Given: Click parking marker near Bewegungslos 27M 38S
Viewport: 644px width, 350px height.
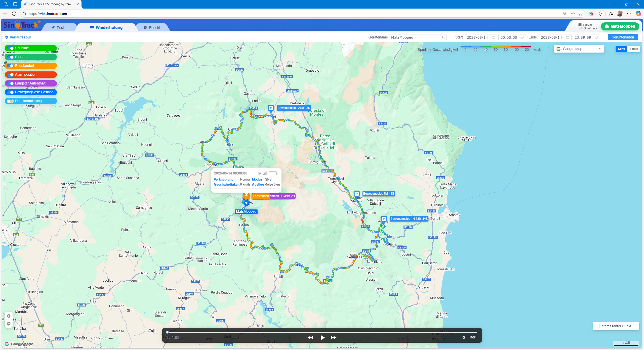Looking at the screenshot, I should click(x=271, y=108).
